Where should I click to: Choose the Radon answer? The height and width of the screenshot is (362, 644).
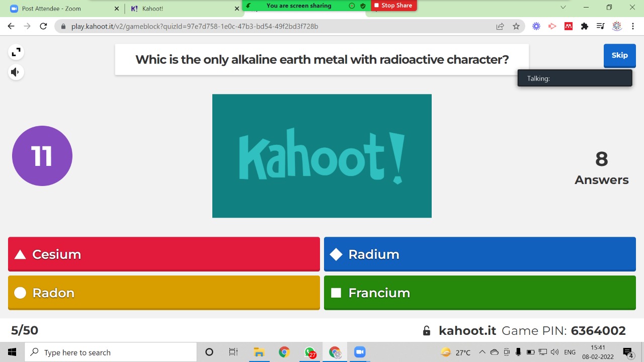[164, 293]
